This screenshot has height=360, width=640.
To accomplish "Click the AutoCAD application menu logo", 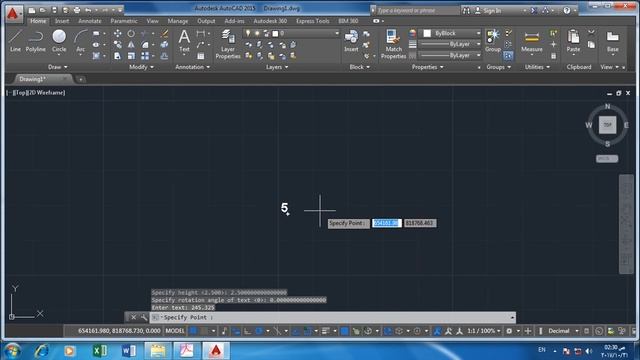I will tap(13, 13).
